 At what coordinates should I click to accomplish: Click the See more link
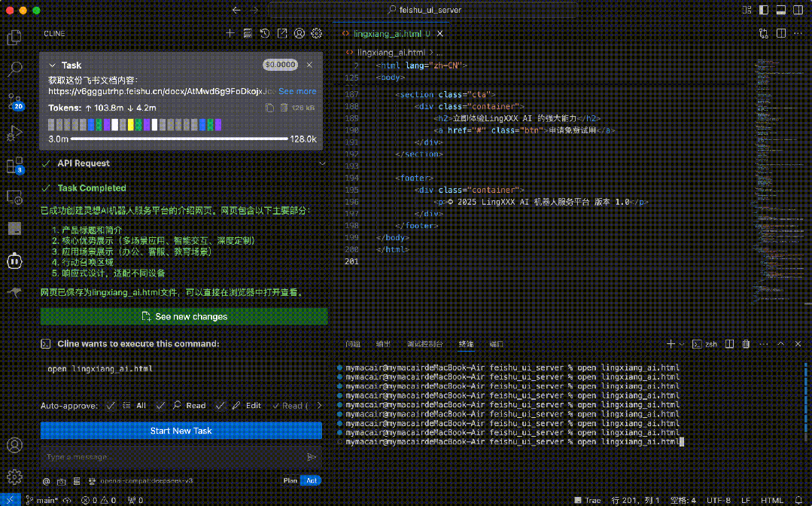pyautogui.click(x=297, y=91)
